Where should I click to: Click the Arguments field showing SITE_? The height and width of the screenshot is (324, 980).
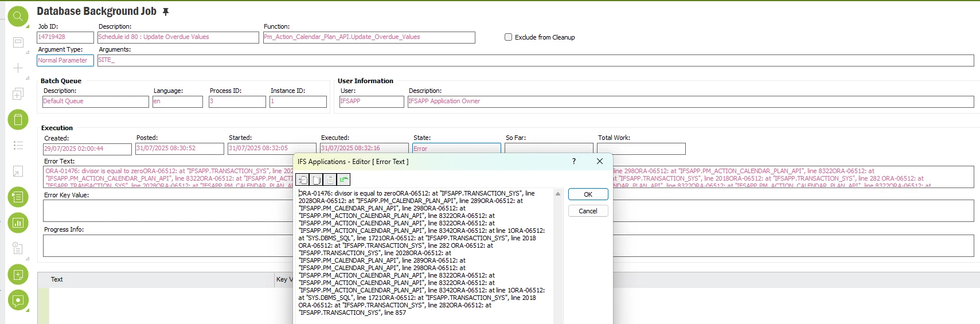pyautogui.click(x=536, y=60)
